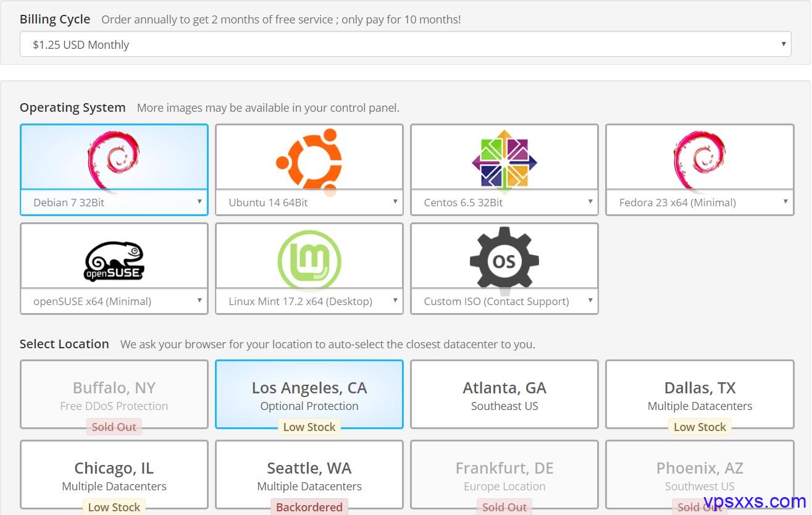Pick the Dallas, TX datacenter

[x=700, y=395]
